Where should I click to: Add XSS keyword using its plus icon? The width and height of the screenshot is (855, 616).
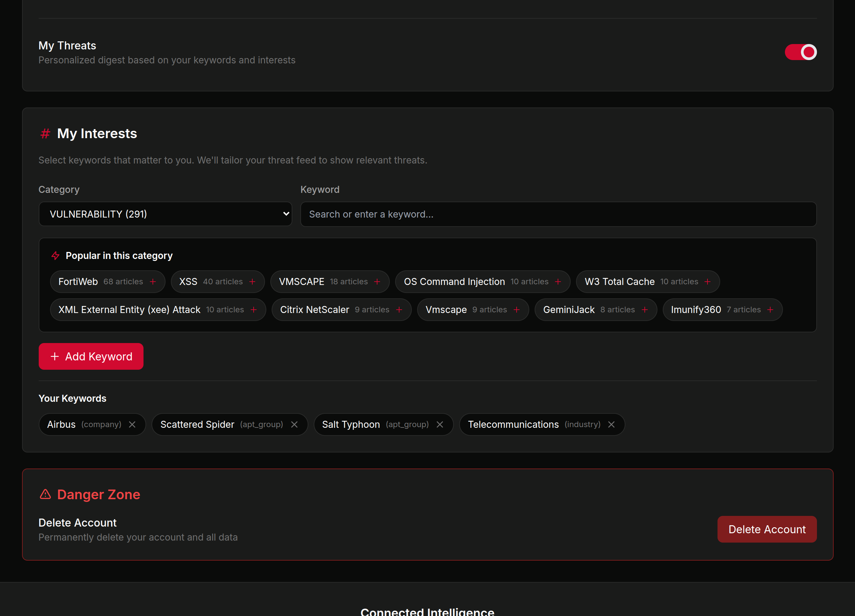tap(252, 281)
